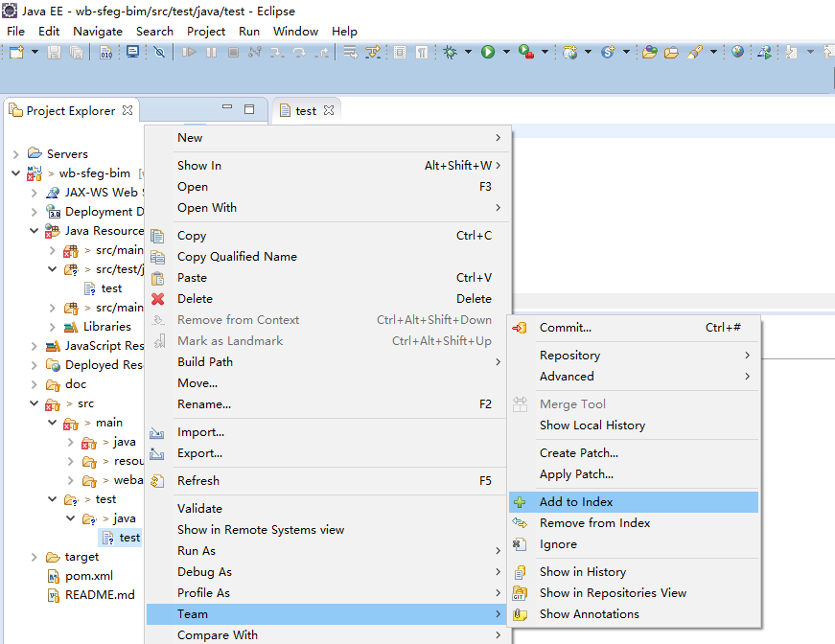Click the Skip All Breakpoints toolbar icon

pos(159,52)
